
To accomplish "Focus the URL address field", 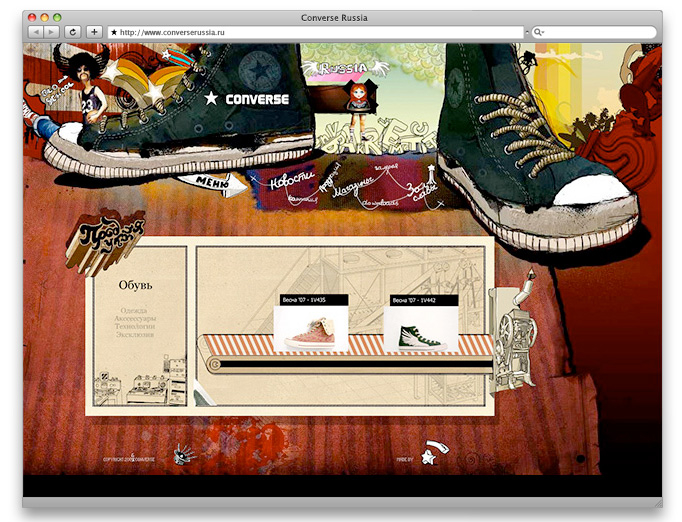I will (316, 32).
